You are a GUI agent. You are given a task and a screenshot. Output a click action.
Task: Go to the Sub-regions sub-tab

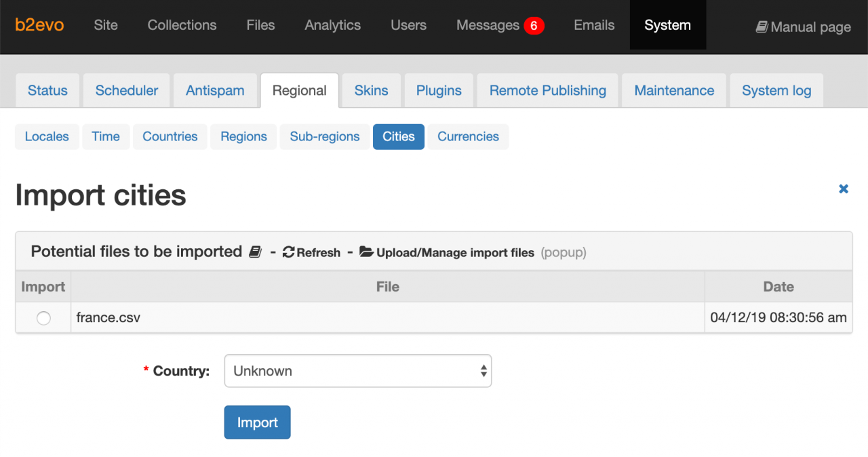point(325,136)
